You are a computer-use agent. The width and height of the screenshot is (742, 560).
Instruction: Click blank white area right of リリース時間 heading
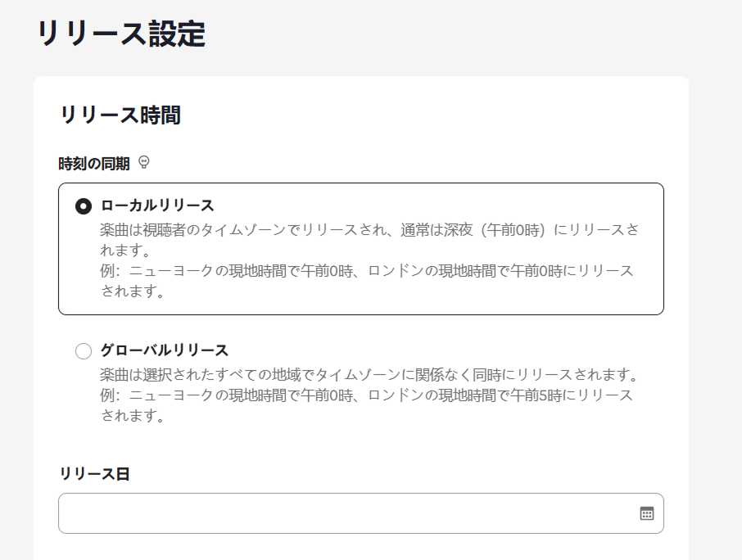[426, 115]
